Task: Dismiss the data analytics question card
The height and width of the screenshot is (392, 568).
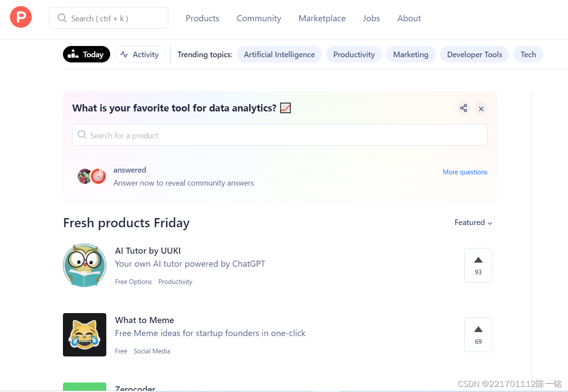Action: click(x=481, y=108)
